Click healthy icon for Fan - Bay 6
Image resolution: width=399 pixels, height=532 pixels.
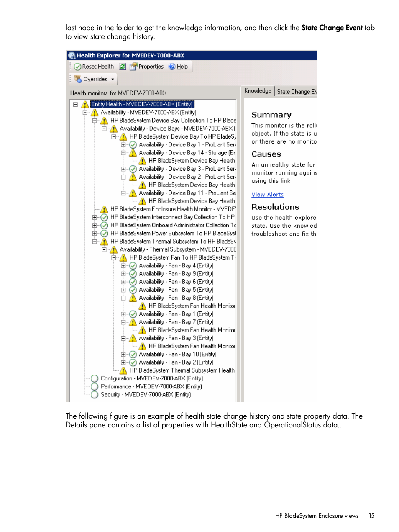(133, 282)
